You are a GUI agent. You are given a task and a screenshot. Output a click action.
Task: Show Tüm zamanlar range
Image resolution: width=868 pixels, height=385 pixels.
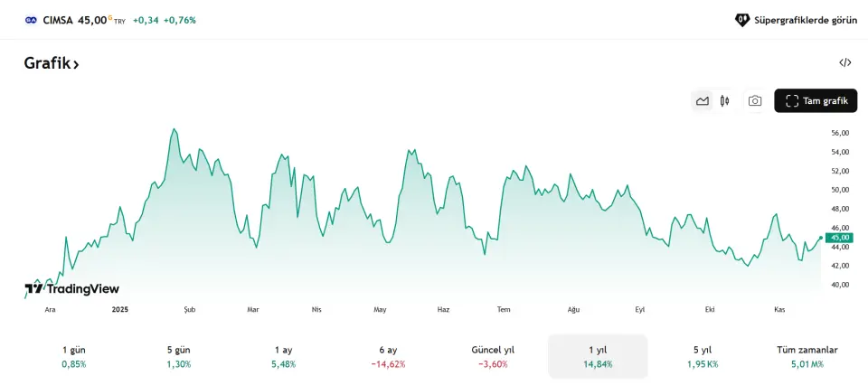pyautogui.click(x=807, y=356)
